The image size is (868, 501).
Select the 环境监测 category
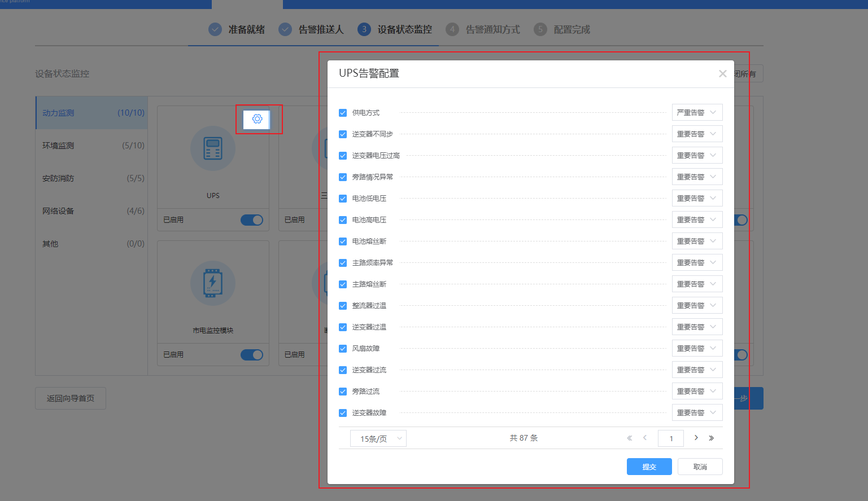click(92, 146)
